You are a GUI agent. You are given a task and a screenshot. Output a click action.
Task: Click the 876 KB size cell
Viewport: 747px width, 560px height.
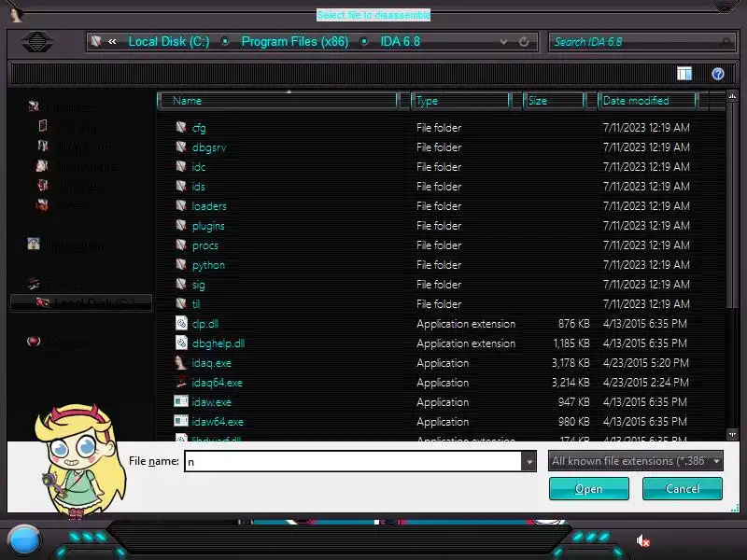pos(573,324)
